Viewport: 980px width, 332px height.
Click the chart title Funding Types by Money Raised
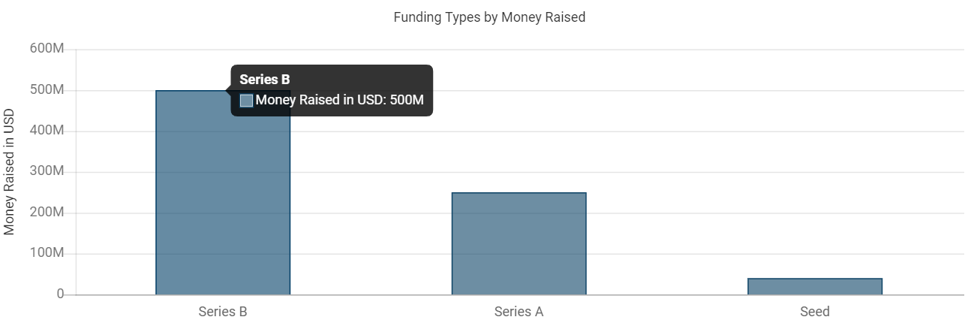[489, 17]
